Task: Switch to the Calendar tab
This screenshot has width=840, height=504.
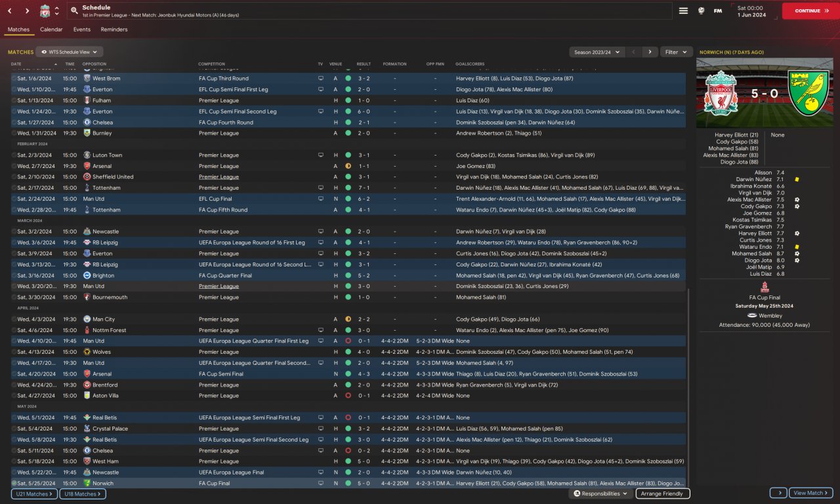Action: 51,30
